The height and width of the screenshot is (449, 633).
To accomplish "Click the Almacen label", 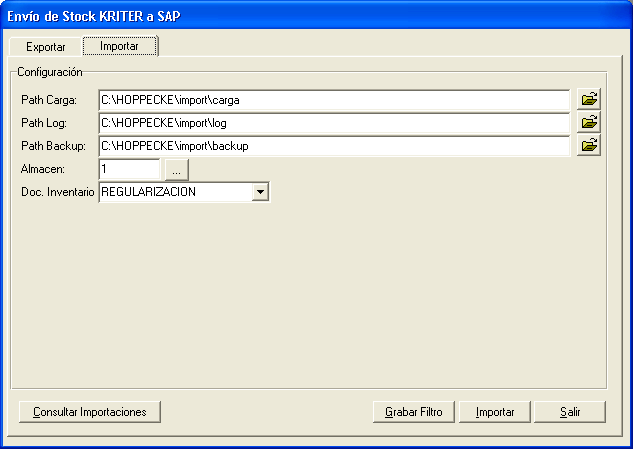I will point(43,169).
